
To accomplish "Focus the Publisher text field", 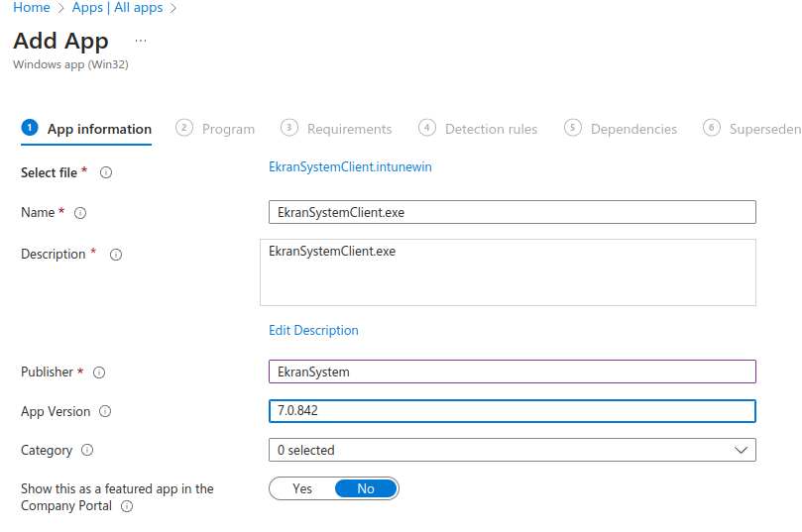I will 512,372.
